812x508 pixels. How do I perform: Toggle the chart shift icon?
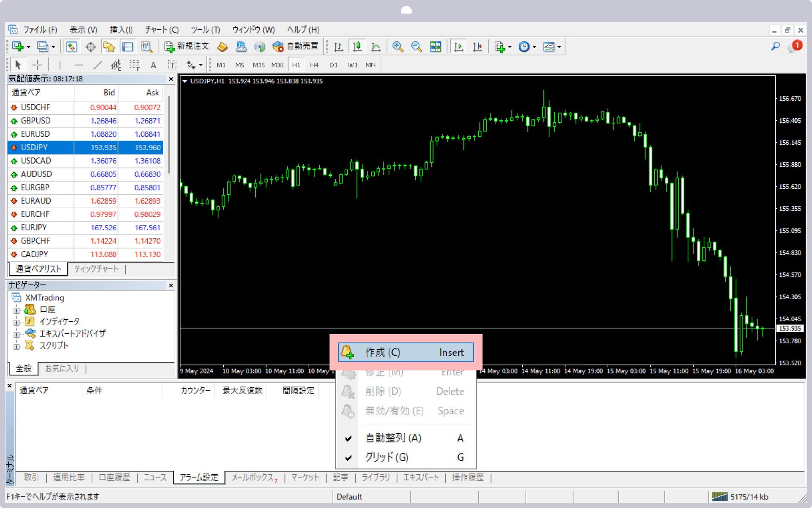click(x=477, y=47)
